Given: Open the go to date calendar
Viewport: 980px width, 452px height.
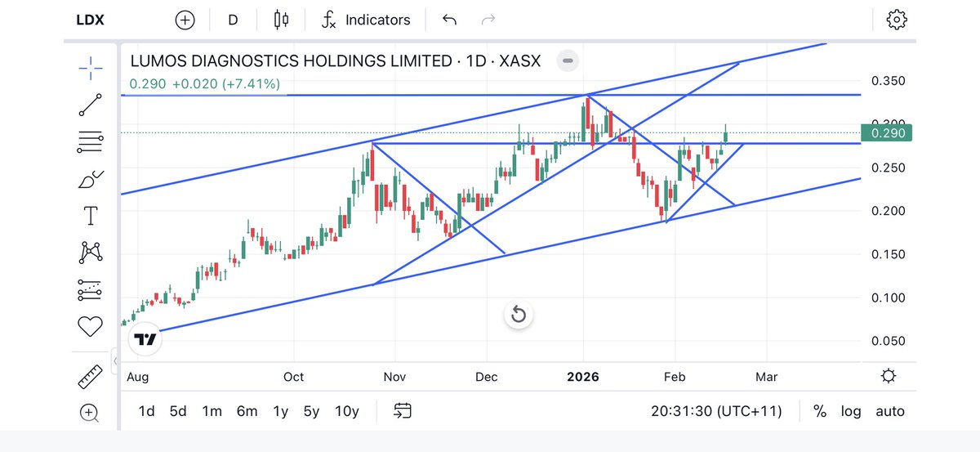Looking at the screenshot, I should (402, 410).
